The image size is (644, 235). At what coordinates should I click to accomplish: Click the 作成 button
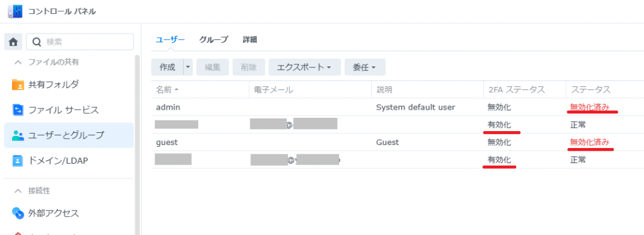[167, 67]
